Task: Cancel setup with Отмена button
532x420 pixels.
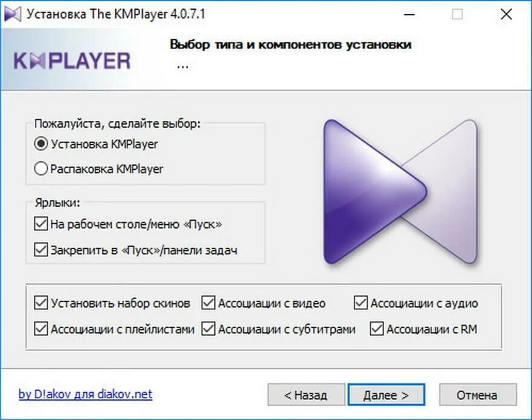Action: coord(478,395)
